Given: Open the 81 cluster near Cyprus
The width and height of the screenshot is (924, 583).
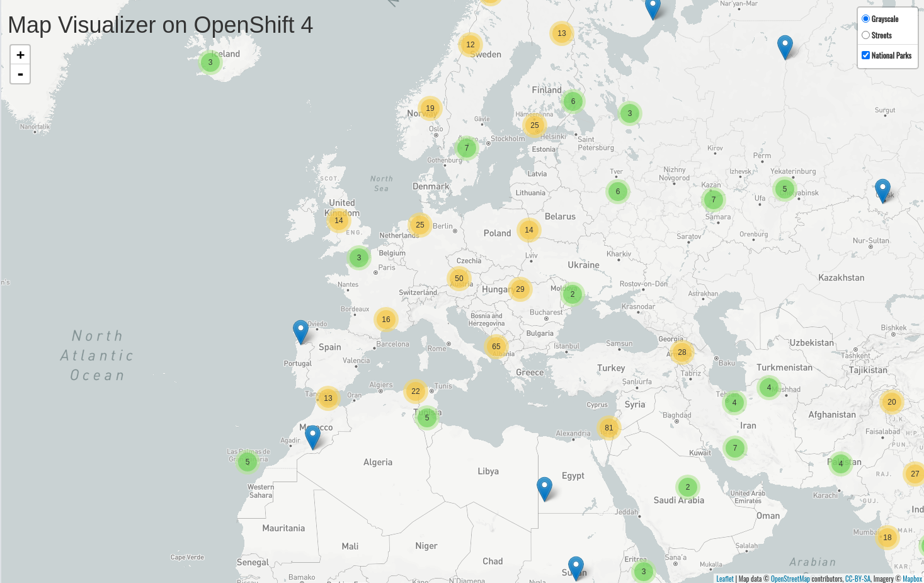Looking at the screenshot, I should pos(608,428).
